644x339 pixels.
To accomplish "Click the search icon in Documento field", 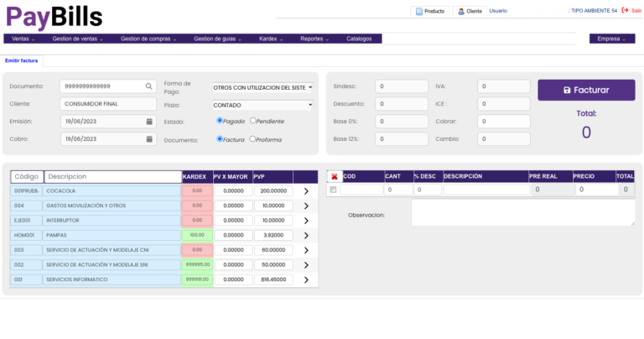I will (x=149, y=86).
